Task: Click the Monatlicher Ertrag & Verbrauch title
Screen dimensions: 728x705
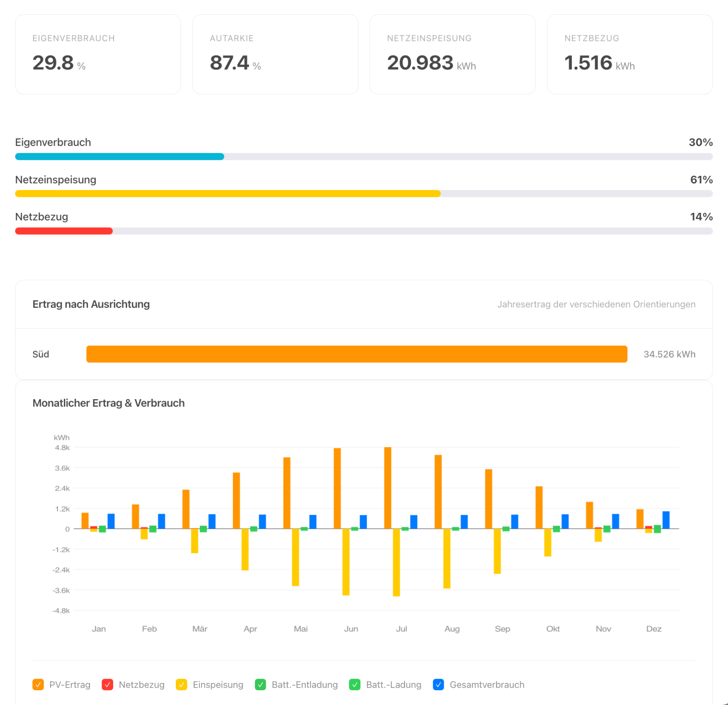Action: point(109,403)
